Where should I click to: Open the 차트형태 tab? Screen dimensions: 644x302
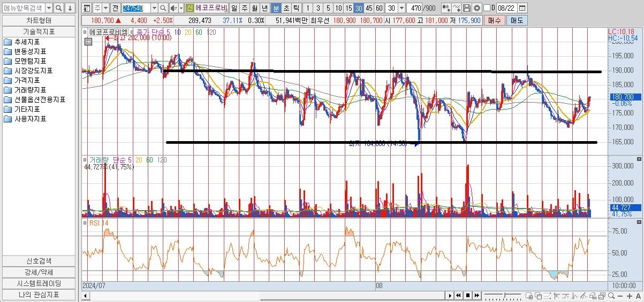(40, 20)
